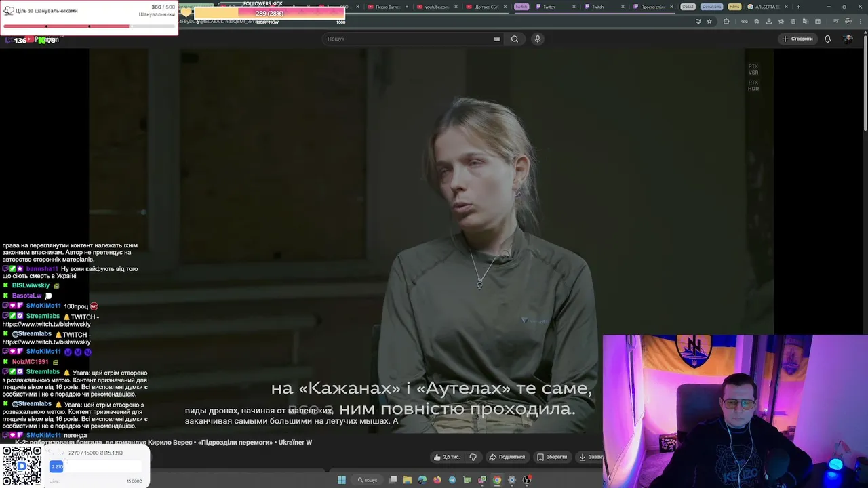Open the twitch tab group label
868x488 pixels.
click(x=521, y=7)
